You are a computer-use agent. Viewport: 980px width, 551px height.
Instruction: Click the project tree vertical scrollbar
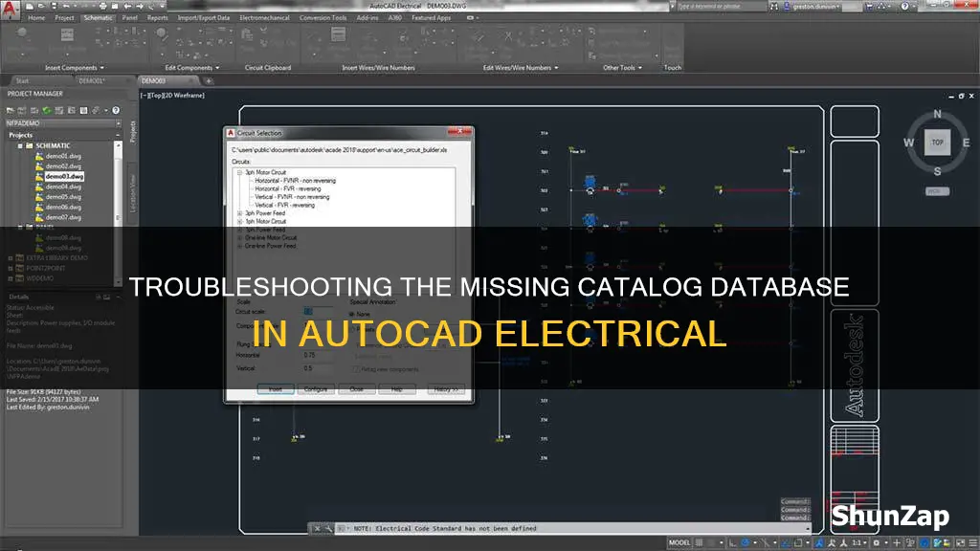tap(118, 212)
